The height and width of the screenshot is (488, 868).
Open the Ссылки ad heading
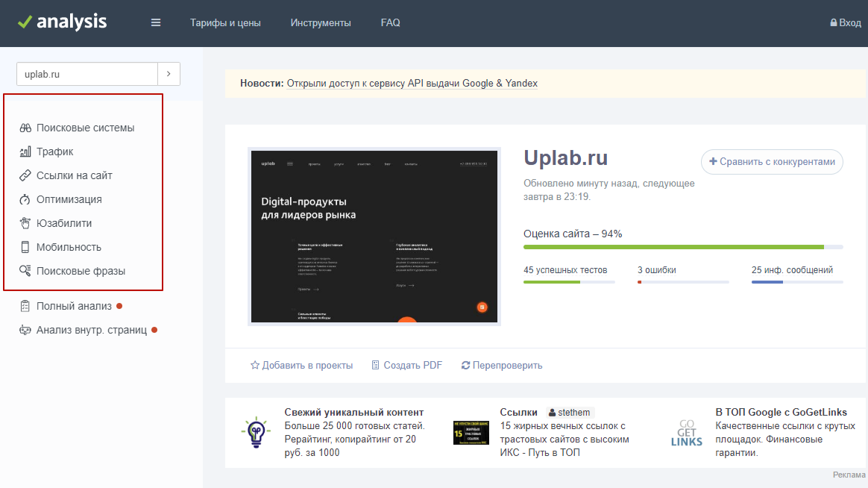[x=519, y=412]
